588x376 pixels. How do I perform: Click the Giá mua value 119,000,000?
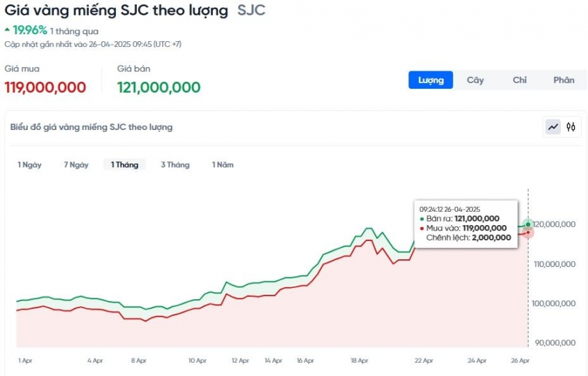tap(45, 87)
